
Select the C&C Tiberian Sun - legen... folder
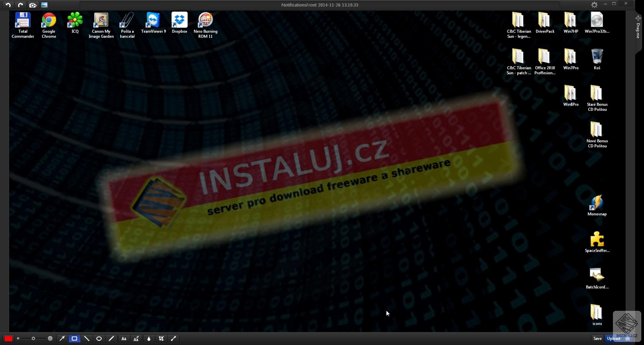[x=519, y=25]
